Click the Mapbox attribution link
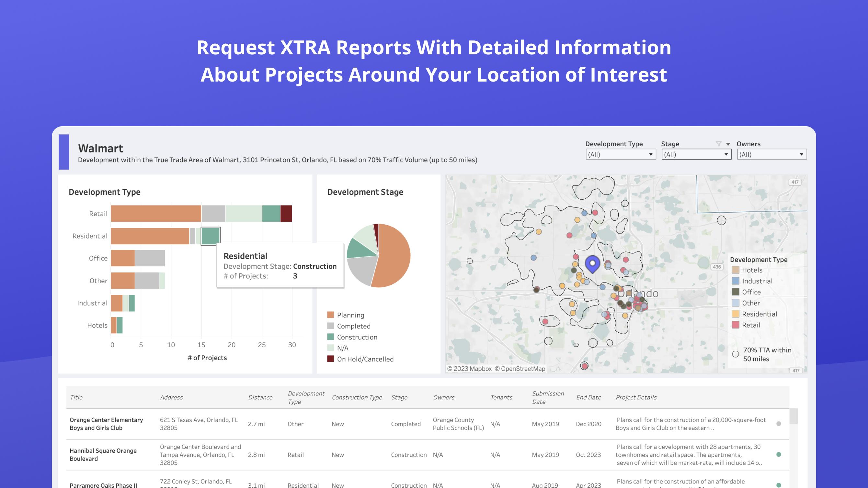Image resolution: width=868 pixels, height=488 pixels. coord(469,369)
